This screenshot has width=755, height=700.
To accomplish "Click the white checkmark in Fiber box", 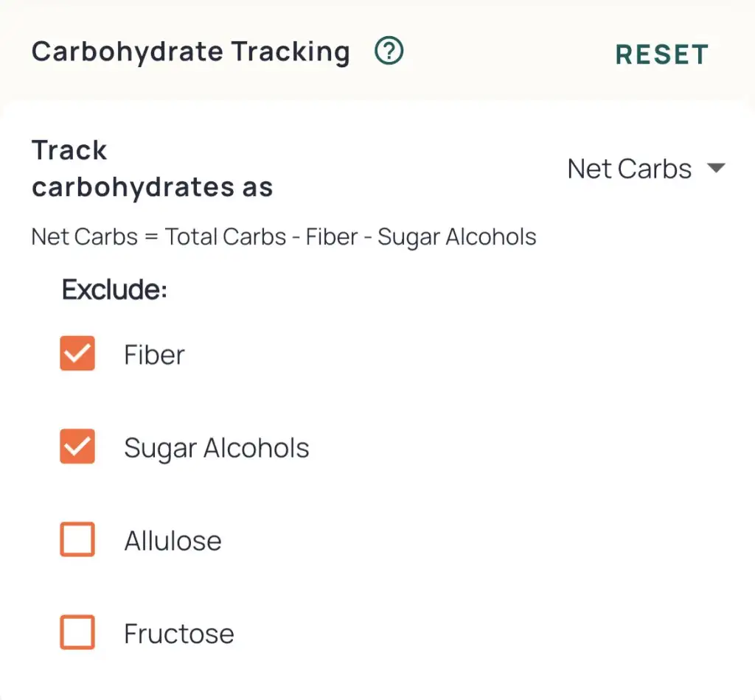I will (x=77, y=354).
